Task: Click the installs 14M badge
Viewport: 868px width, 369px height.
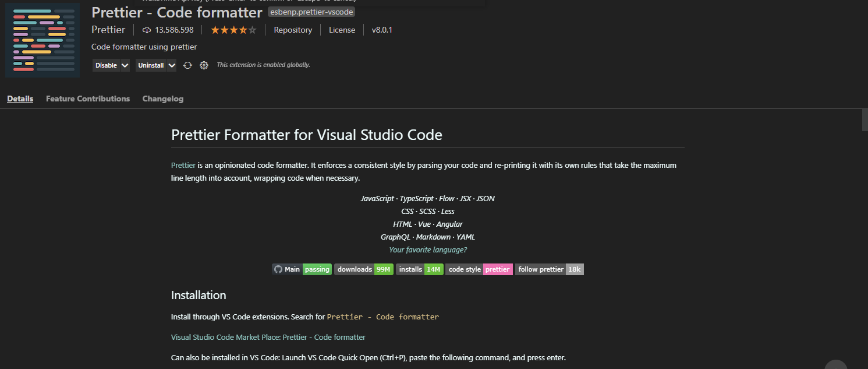Action: coord(420,269)
